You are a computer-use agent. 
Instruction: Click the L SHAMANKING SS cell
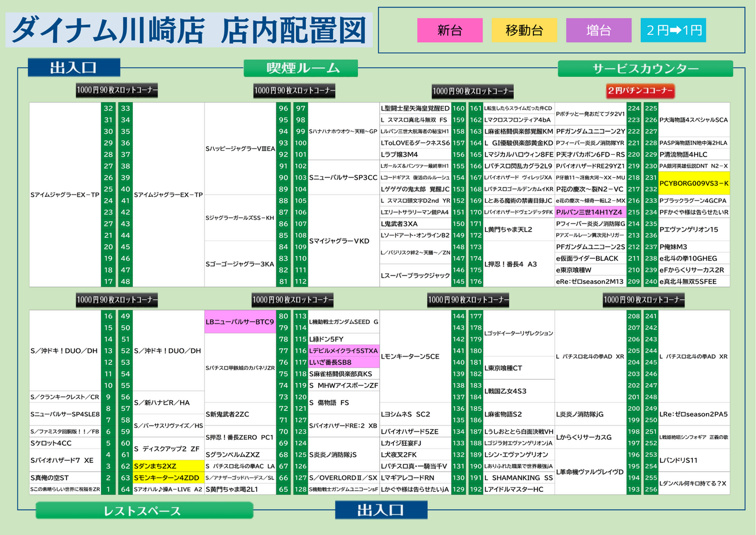(x=519, y=478)
